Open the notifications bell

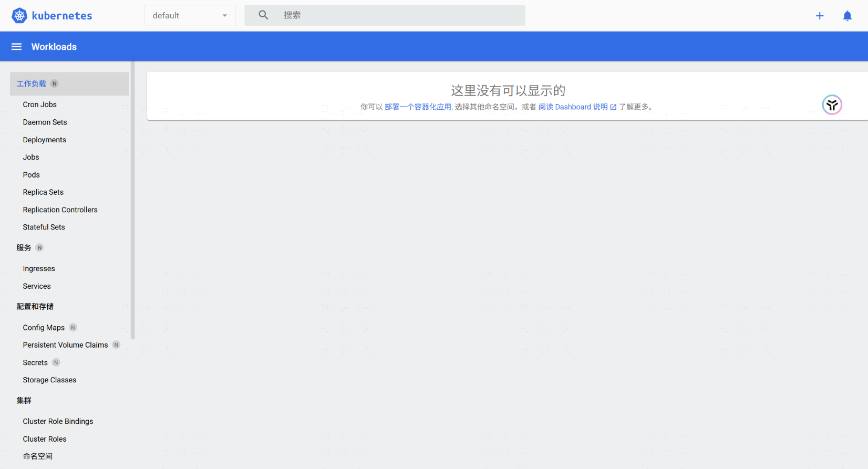(847, 16)
